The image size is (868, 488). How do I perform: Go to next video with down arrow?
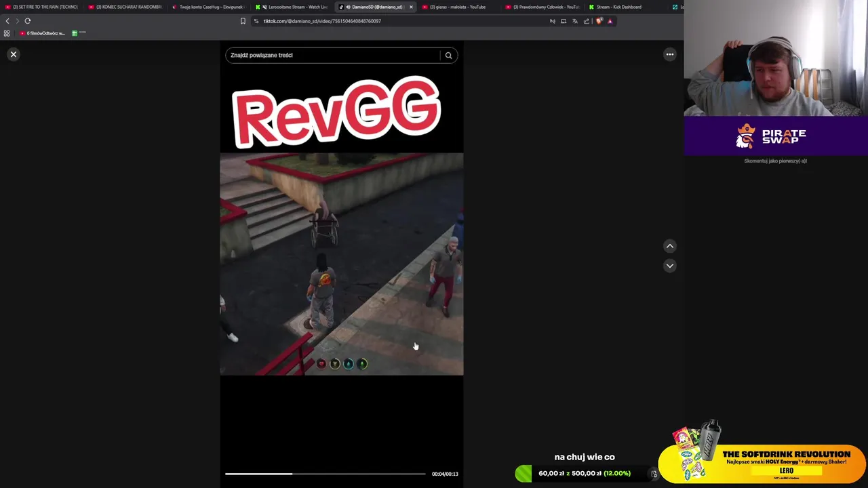669,266
